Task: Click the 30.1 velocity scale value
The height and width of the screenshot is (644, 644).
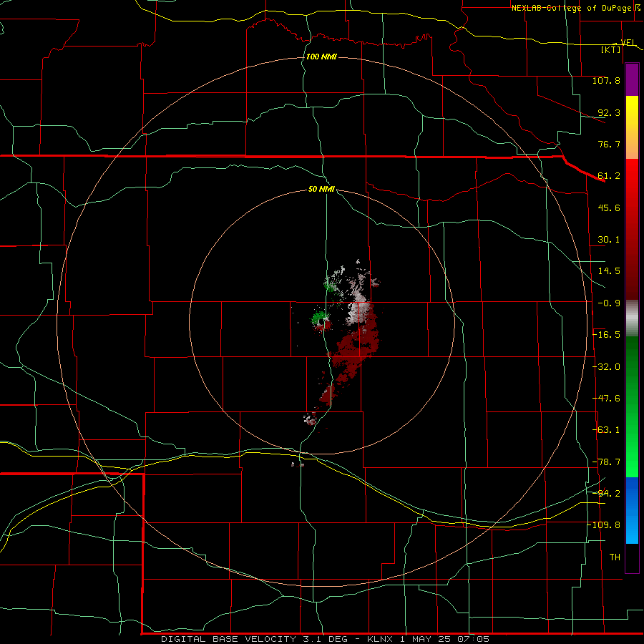Action: click(609, 240)
